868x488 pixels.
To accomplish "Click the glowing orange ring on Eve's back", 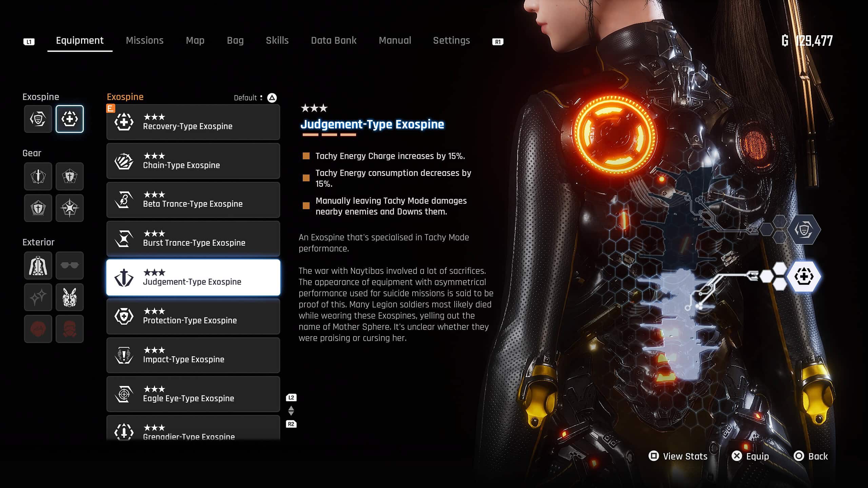I will click(x=614, y=135).
